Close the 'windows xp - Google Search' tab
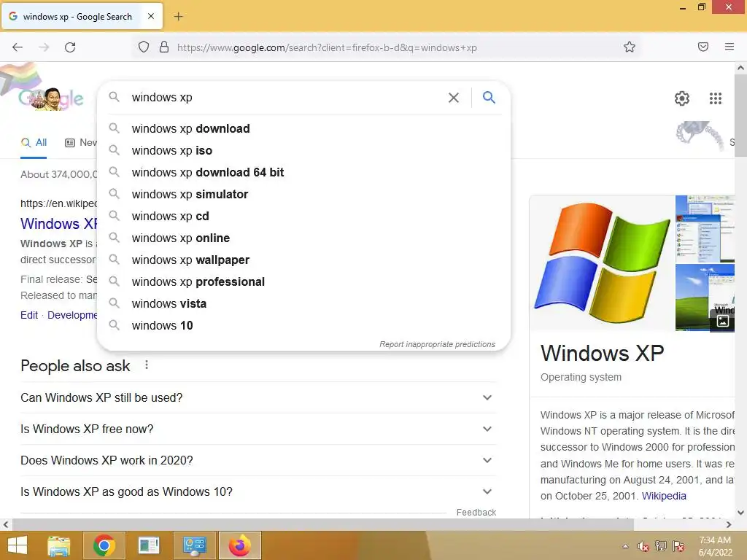The width and height of the screenshot is (747, 560). point(150,16)
